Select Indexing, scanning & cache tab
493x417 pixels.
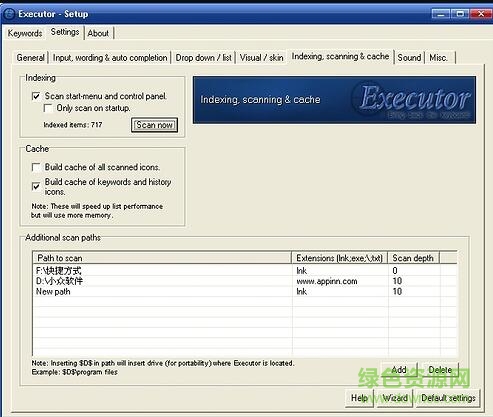(340, 56)
